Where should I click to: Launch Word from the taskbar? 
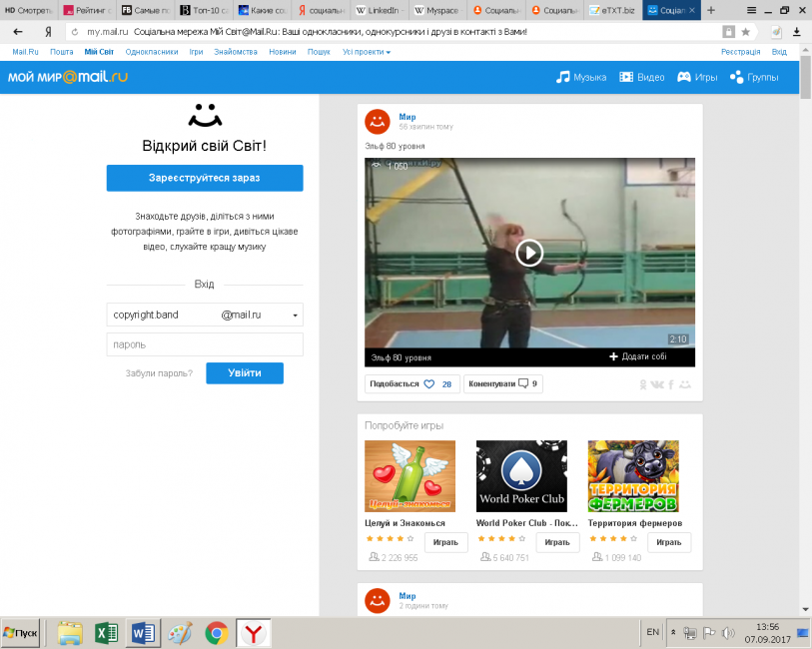point(144,633)
